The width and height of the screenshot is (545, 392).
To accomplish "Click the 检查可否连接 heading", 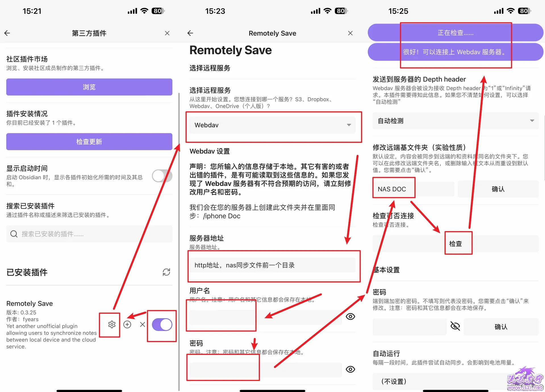I will point(393,216).
